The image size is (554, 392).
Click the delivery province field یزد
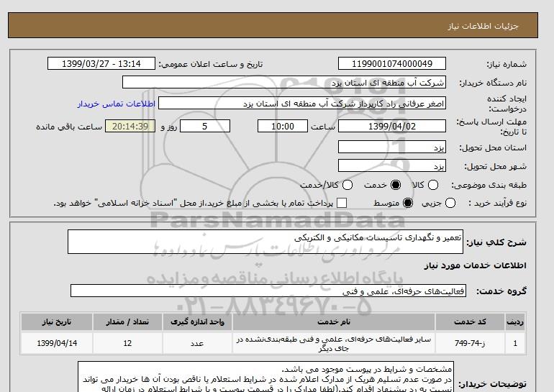[x=392, y=147]
